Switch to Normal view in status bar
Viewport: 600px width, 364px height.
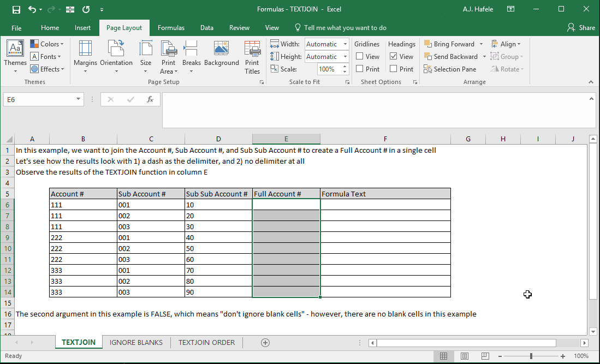click(x=443, y=356)
